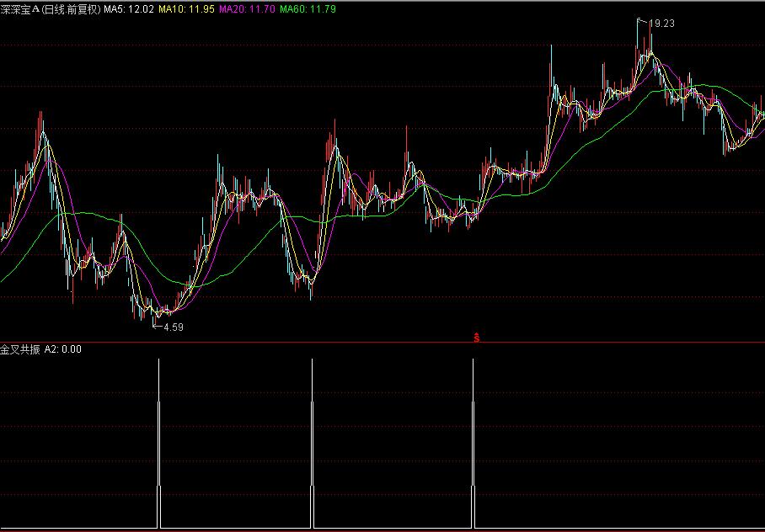Click the second white signal spike
The width and height of the screenshot is (765, 532).
(x=313, y=444)
